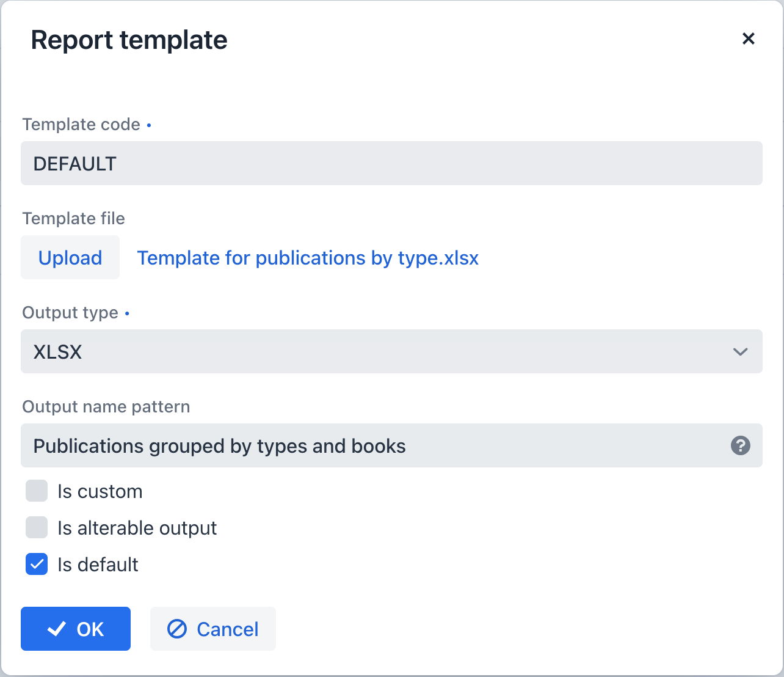
Task: Click the X icon to close the dialog
Action: 749,38
